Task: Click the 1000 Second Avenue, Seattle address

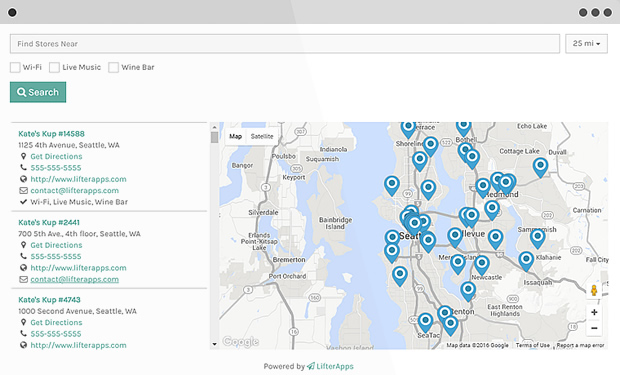Action: click(78, 311)
